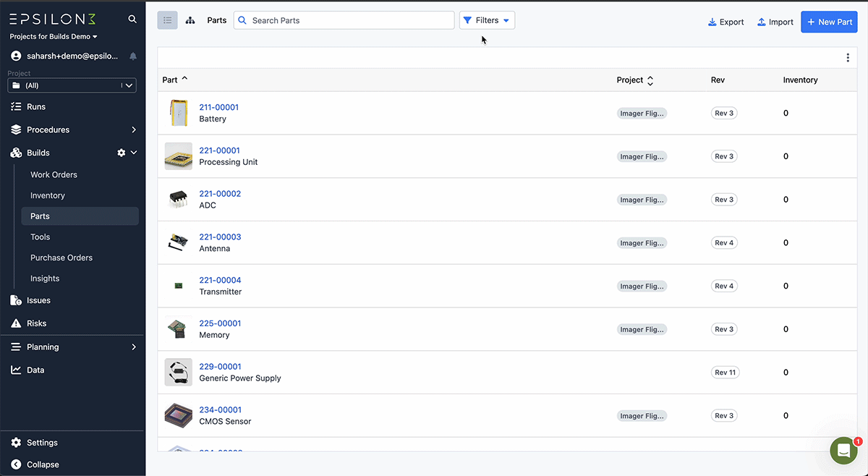
Task: Expand the Planning menu chevron
Action: [x=134, y=347]
